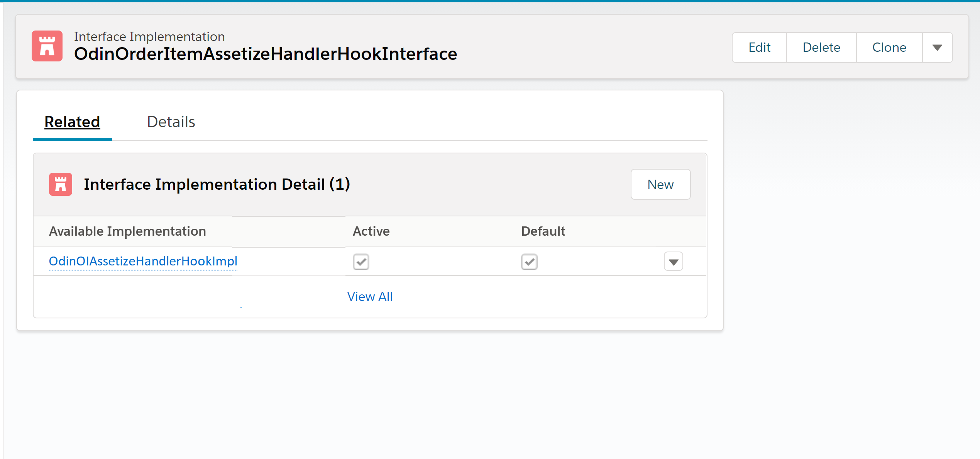This screenshot has width=980, height=459.
Task: Click the OdinOrderItemAssetizeHandlerHookInterface record title
Action: click(266, 54)
